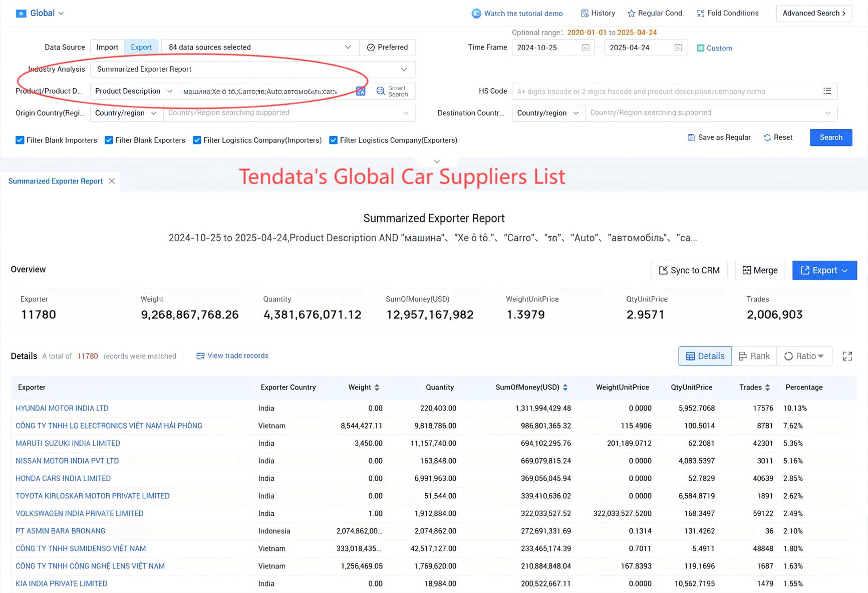Open HYUNDAI MOTOR INDIA LTD exporter

62,409
